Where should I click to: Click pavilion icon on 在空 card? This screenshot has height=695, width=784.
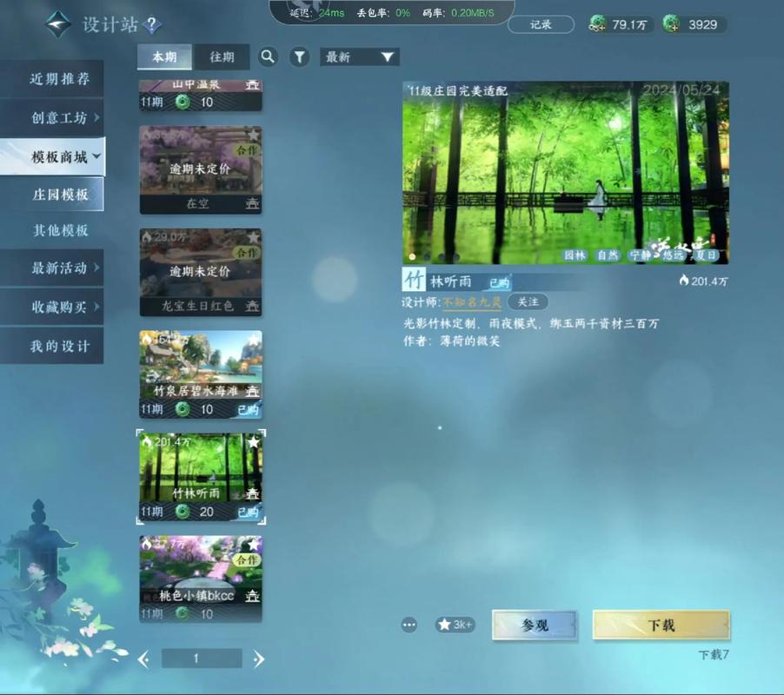(253, 203)
